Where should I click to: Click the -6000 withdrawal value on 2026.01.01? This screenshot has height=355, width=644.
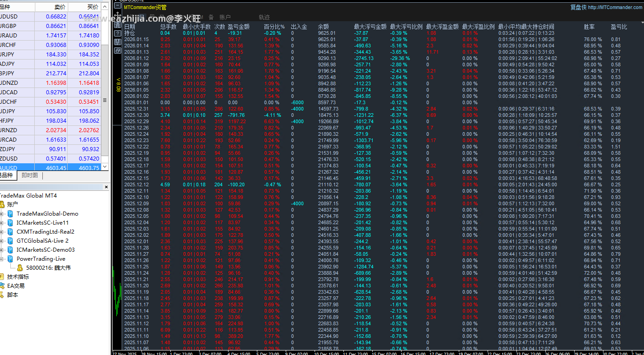[x=297, y=102]
